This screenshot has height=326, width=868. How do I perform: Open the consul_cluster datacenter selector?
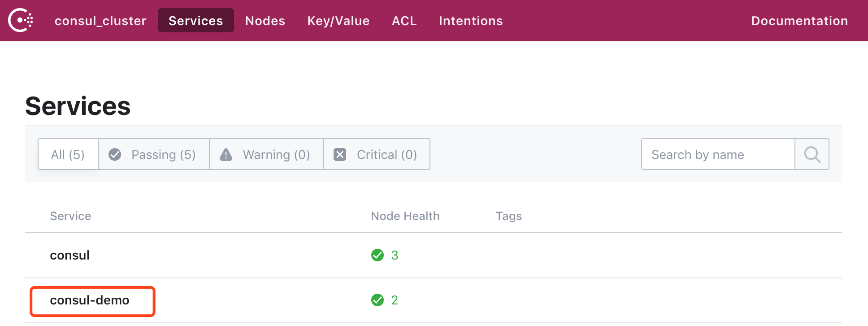pos(100,21)
